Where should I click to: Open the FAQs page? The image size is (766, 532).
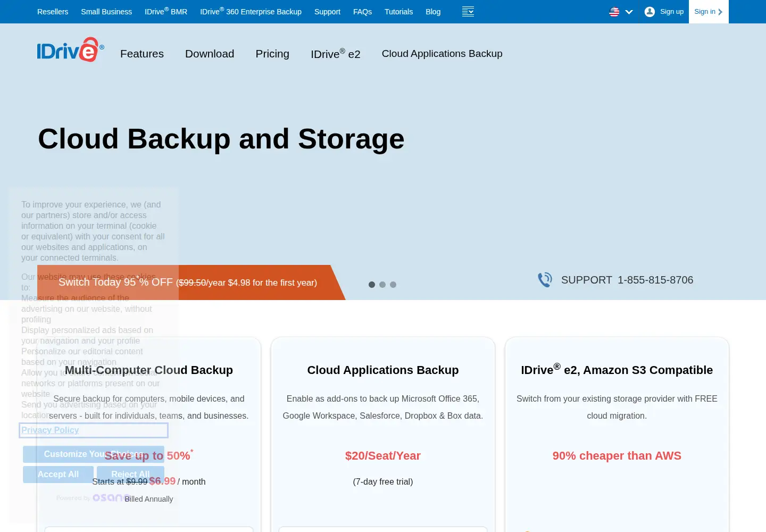coord(363,12)
